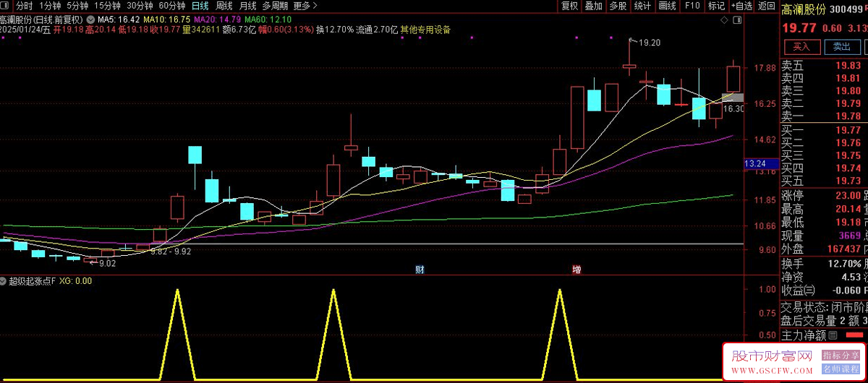Add stock via +自选 button
The height and width of the screenshot is (383, 868).
741,6
